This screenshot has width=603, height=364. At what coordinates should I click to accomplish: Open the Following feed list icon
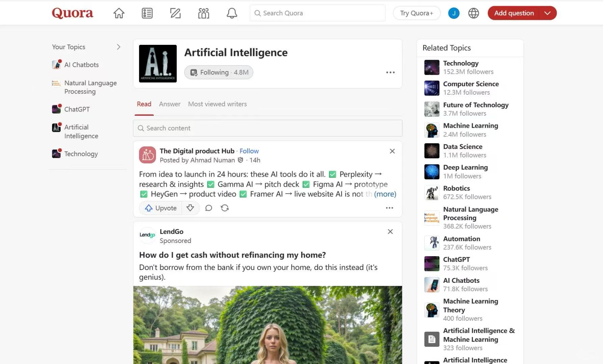tap(147, 13)
